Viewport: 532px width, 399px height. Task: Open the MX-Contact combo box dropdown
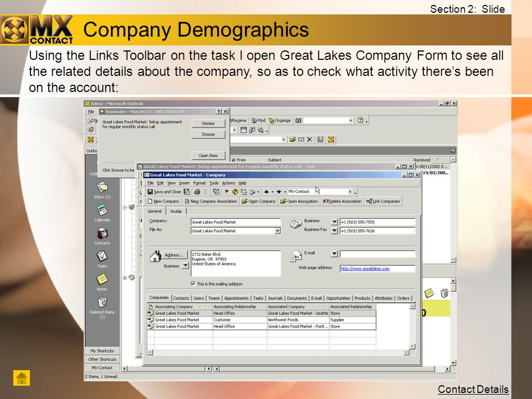(350, 192)
